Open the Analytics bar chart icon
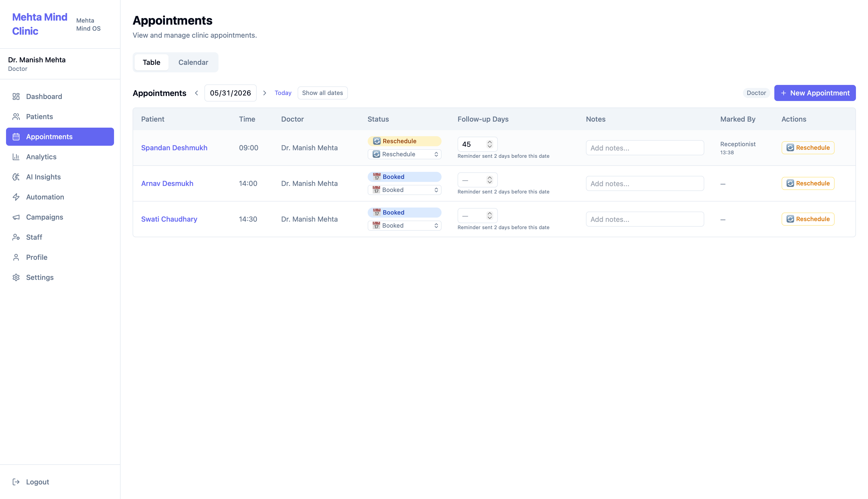 [x=16, y=157]
